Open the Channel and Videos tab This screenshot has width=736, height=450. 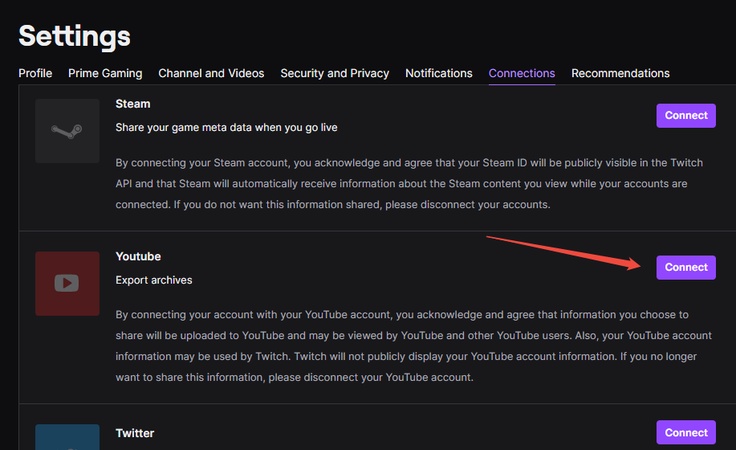pyautogui.click(x=211, y=73)
